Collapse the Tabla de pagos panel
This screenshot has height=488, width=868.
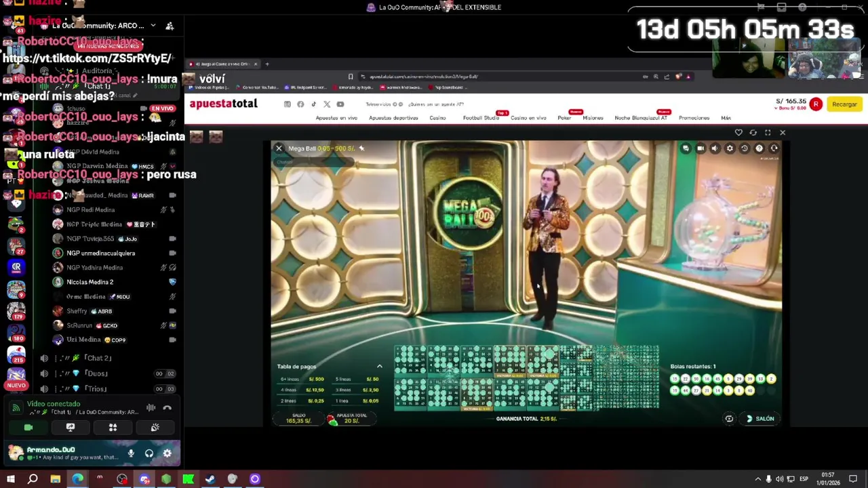click(380, 367)
